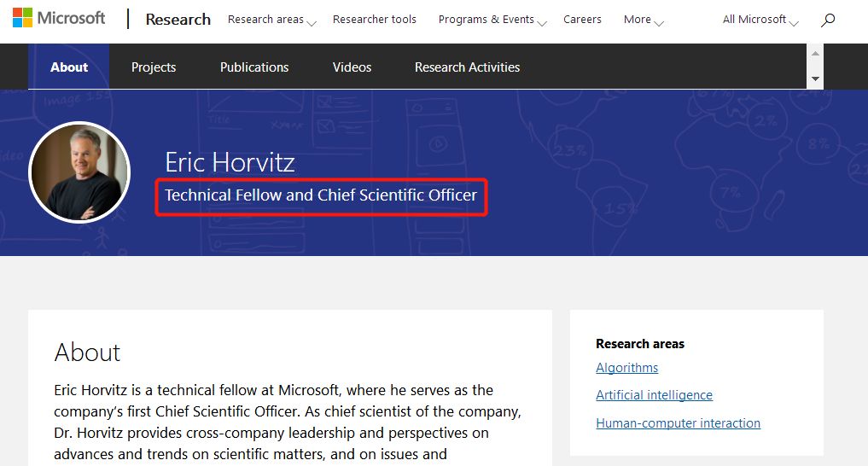Click Eric Horvitz profile photo
868x466 pixels.
79,172
